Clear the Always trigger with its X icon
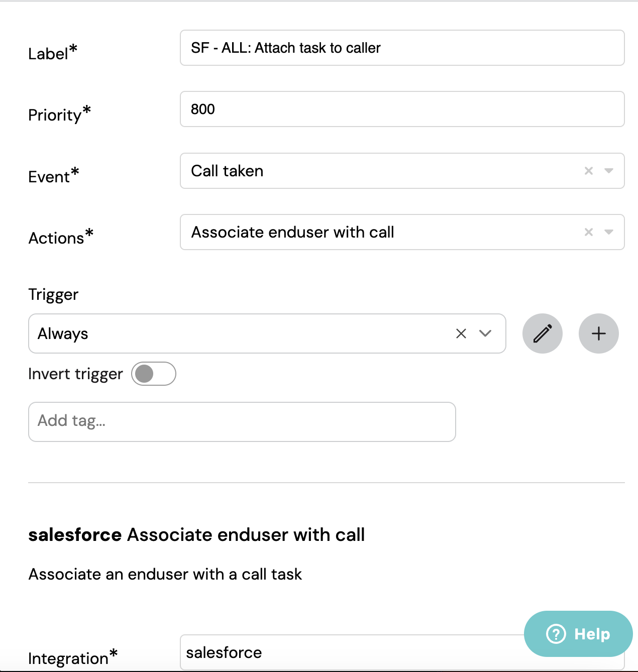Viewport: 638px width, 672px height. (x=461, y=333)
